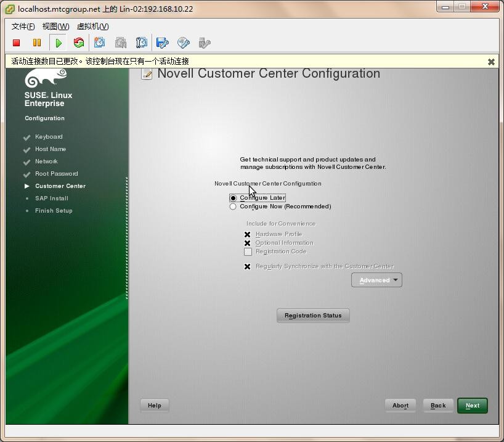Click the edit note icon beside page title
The width and height of the screenshot is (504, 442).
click(147, 74)
